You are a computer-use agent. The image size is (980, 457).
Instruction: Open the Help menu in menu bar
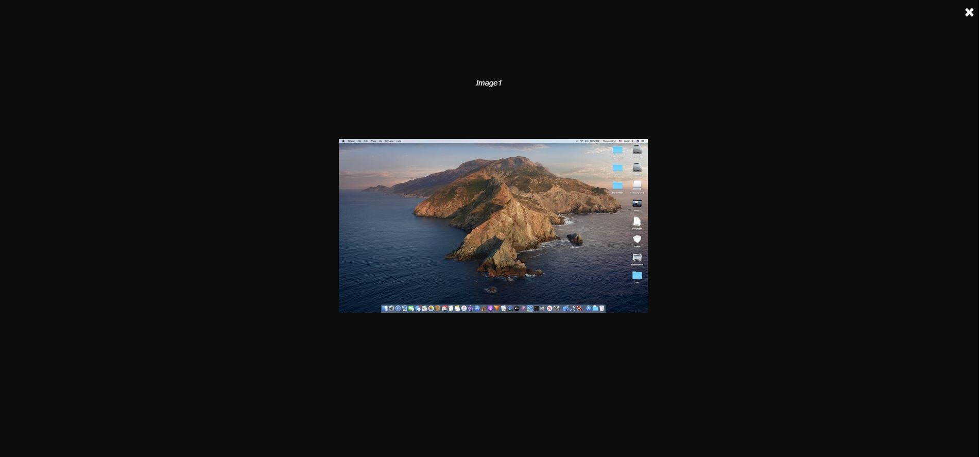(399, 141)
